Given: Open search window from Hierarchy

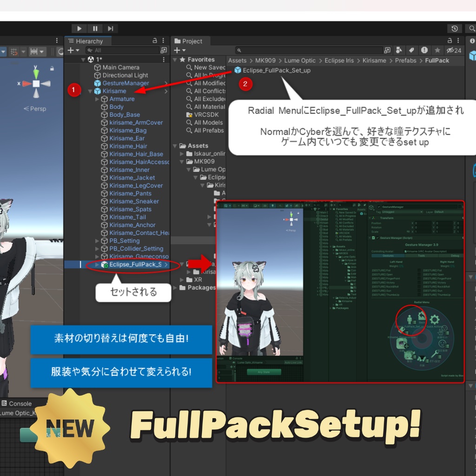Looking at the screenshot, I should pyautogui.click(x=164, y=50).
